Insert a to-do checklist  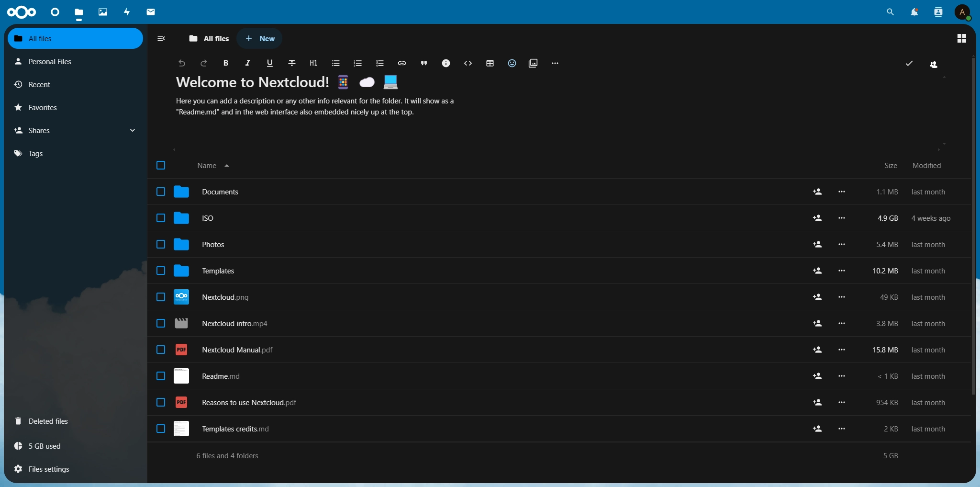click(380, 63)
